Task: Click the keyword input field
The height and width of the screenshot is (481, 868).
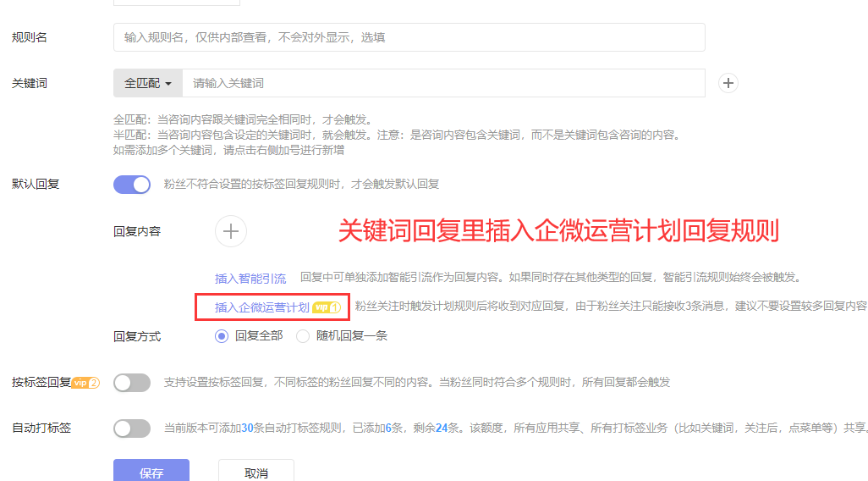Action: (x=443, y=83)
